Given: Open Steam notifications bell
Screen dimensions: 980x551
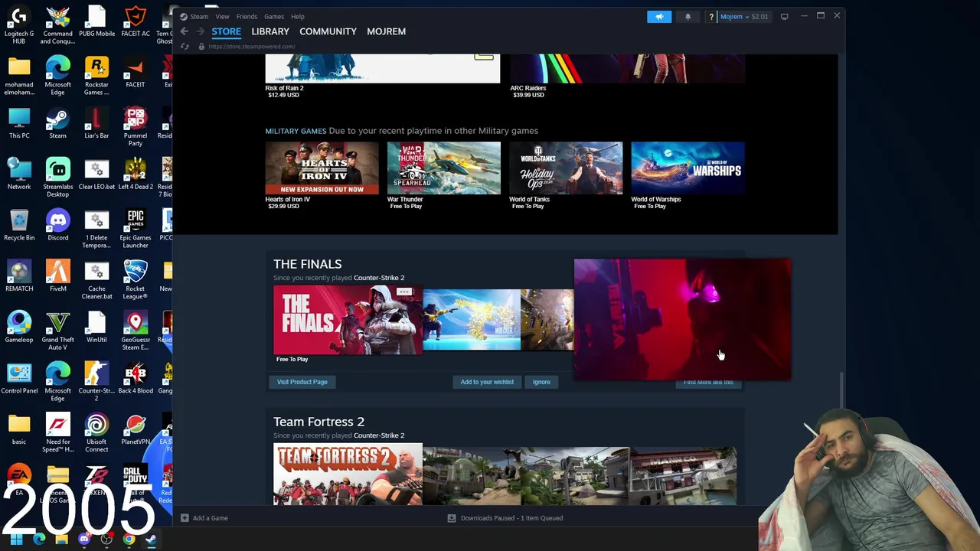Looking at the screenshot, I should point(688,16).
